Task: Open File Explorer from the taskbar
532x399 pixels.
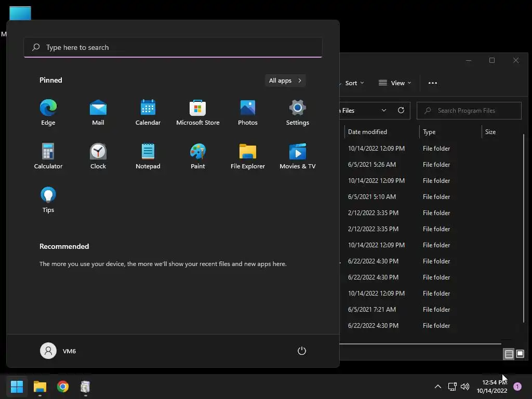Action: pyautogui.click(x=39, y=387)
